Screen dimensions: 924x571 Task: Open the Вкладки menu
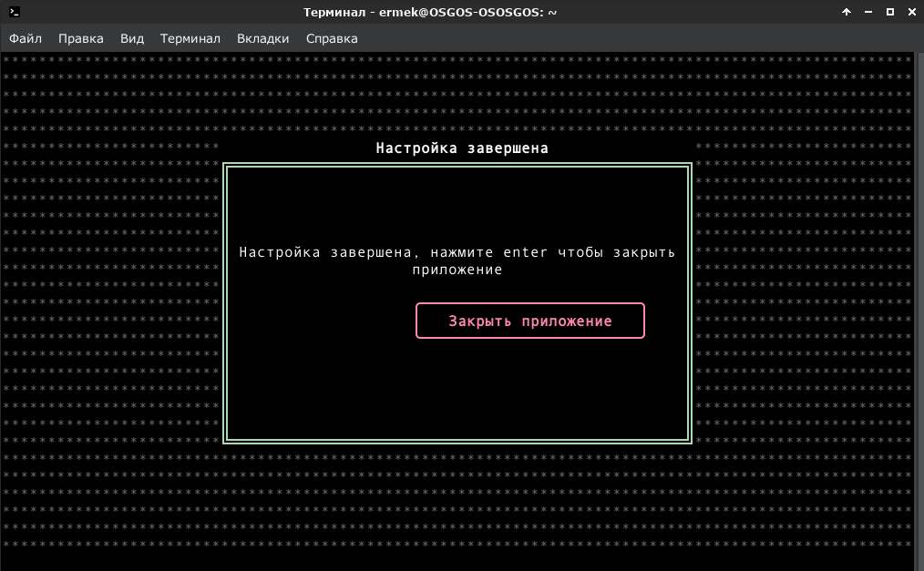[x=262, y=38]
